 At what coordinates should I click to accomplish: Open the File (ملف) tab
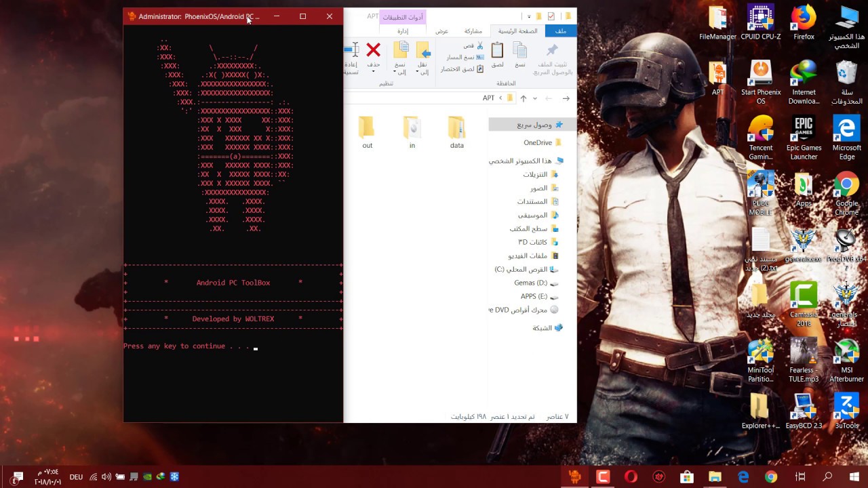(x=561, y=31)
